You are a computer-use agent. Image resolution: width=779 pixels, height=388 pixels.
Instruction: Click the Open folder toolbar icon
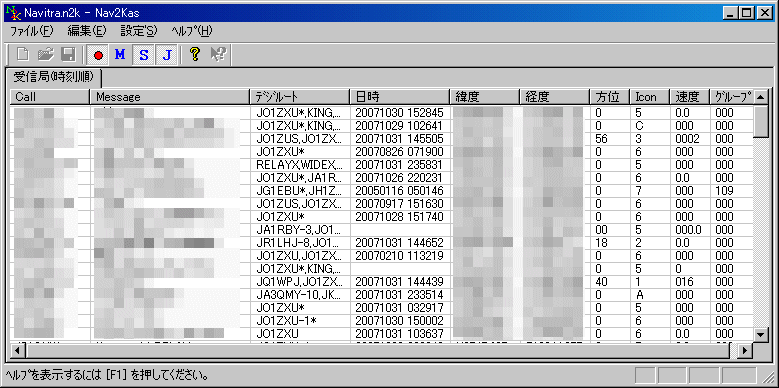[x=46, y=55]
